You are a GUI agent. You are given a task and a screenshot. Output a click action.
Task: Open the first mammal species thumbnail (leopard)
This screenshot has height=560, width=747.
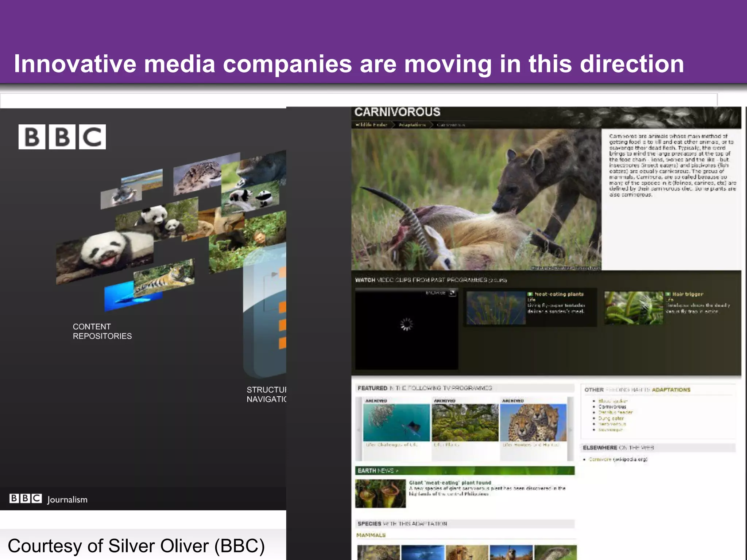click(379, 552)
